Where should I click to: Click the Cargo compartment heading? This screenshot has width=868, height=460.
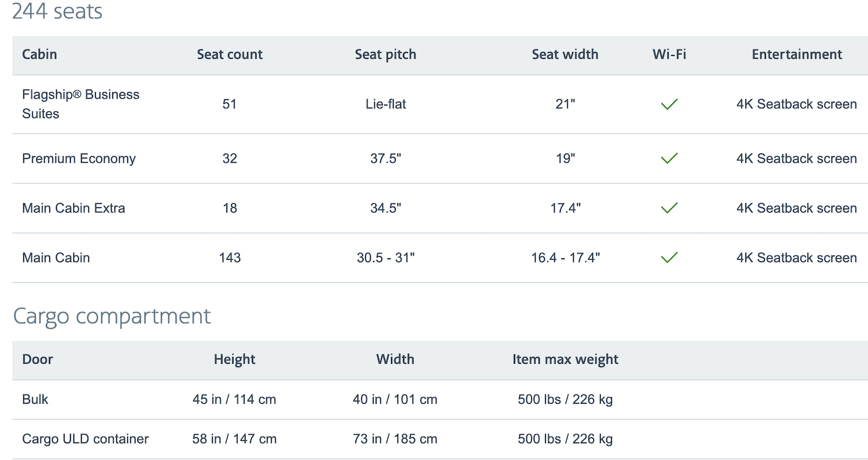click(112, 316)
